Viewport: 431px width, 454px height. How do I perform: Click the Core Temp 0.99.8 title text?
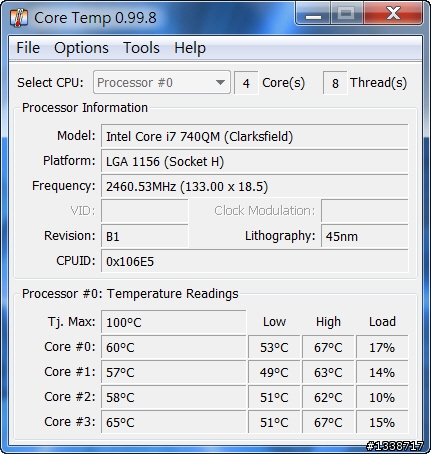(95, 18)
